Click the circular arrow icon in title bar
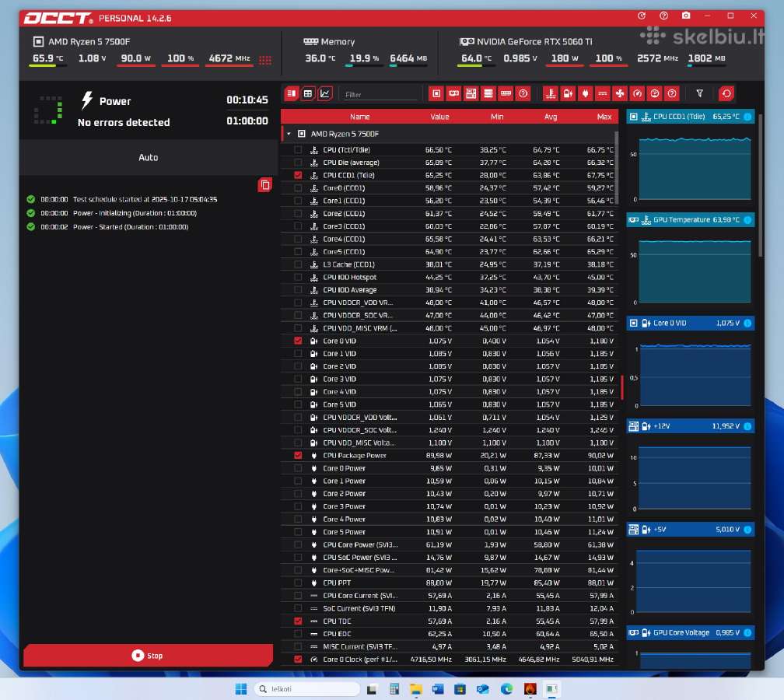This screenshot has height=700, width=784. (x=642, y=16)
